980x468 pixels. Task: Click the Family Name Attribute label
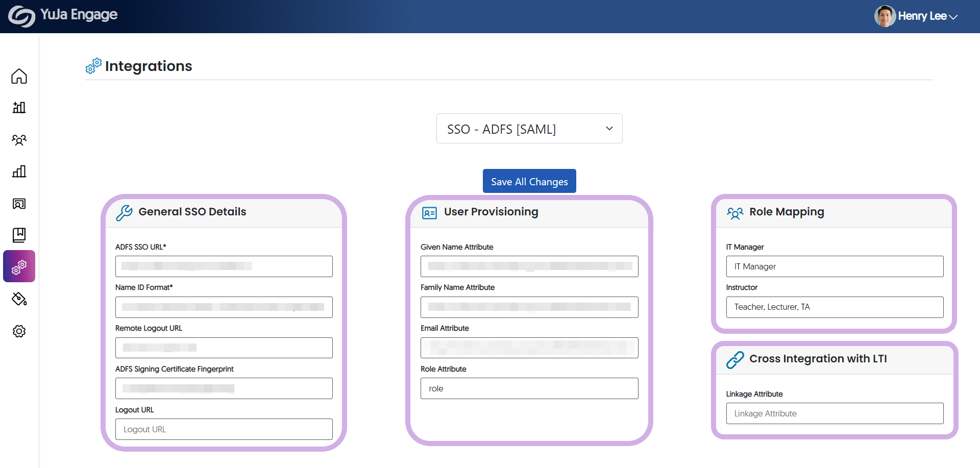click(458, 287)
